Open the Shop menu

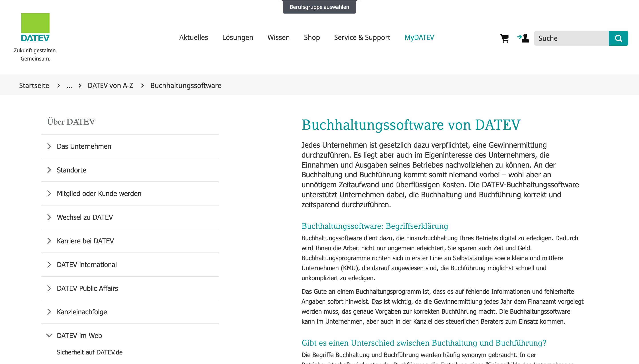(x=312, y=37)
